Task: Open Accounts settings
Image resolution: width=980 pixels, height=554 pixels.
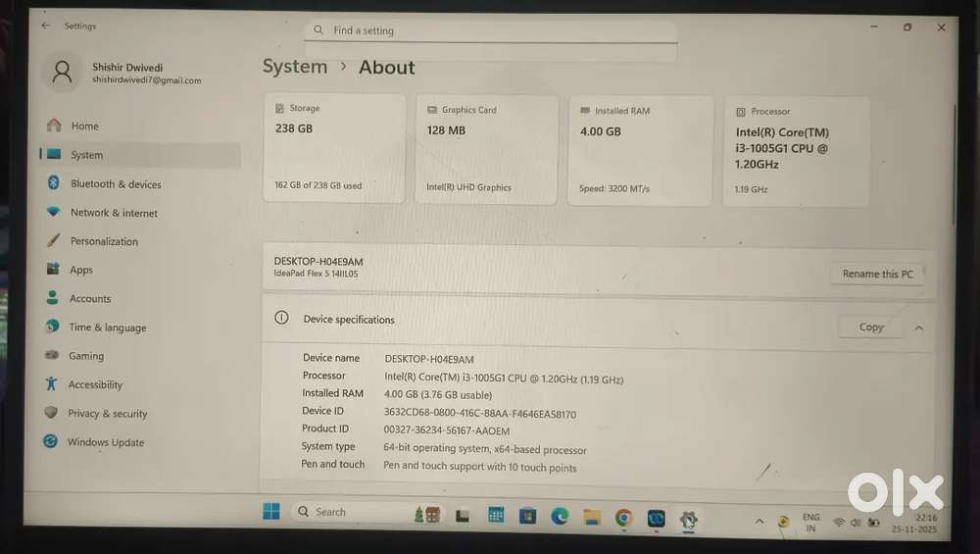Action: (x=89, y=299)
